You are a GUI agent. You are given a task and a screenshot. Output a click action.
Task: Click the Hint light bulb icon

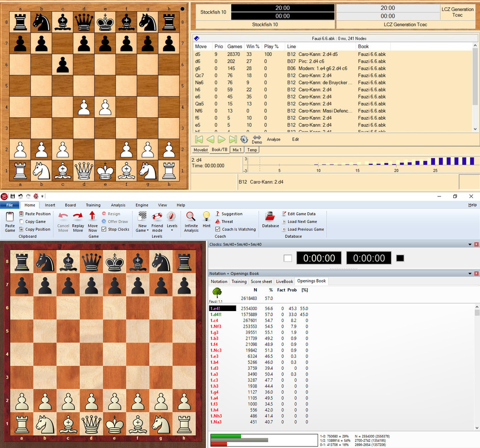pos(207,216)
